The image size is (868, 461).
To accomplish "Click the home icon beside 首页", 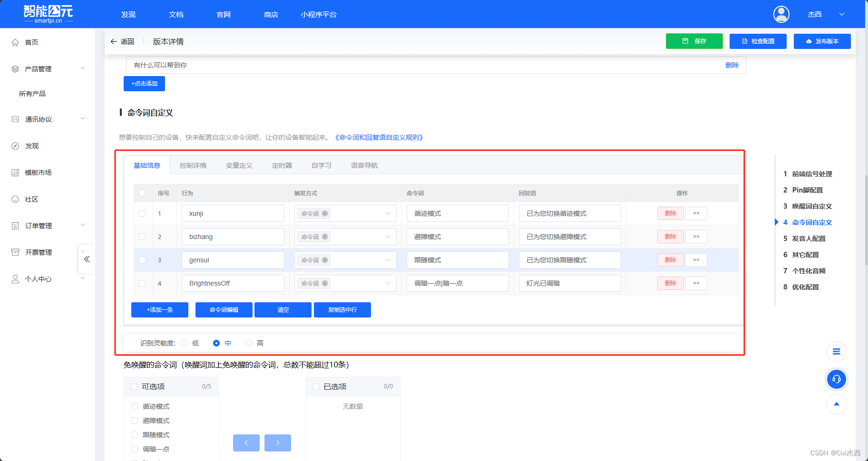I will [x=15, y=42].
